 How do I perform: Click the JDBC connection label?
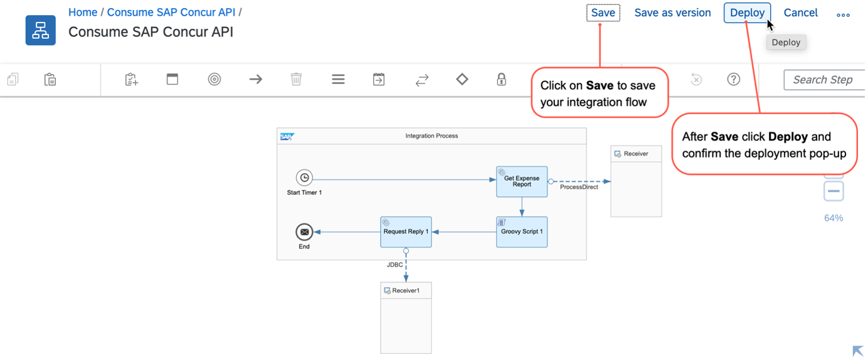[x=395, y=265]
